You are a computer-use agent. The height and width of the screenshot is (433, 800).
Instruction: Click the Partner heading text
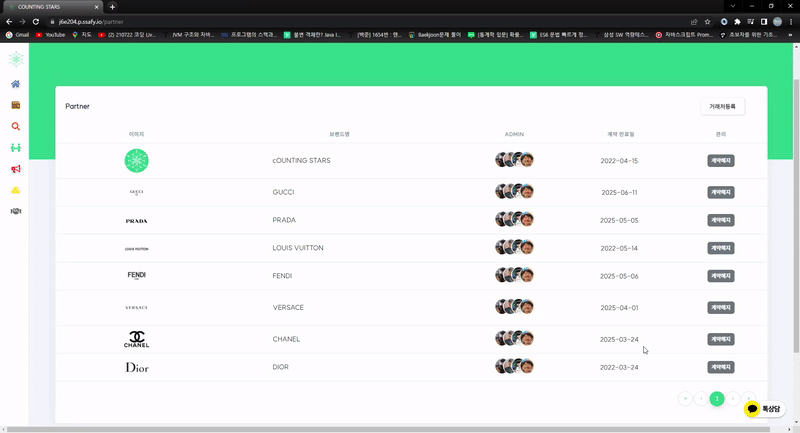pyautogui.click(x=78, y=106)
